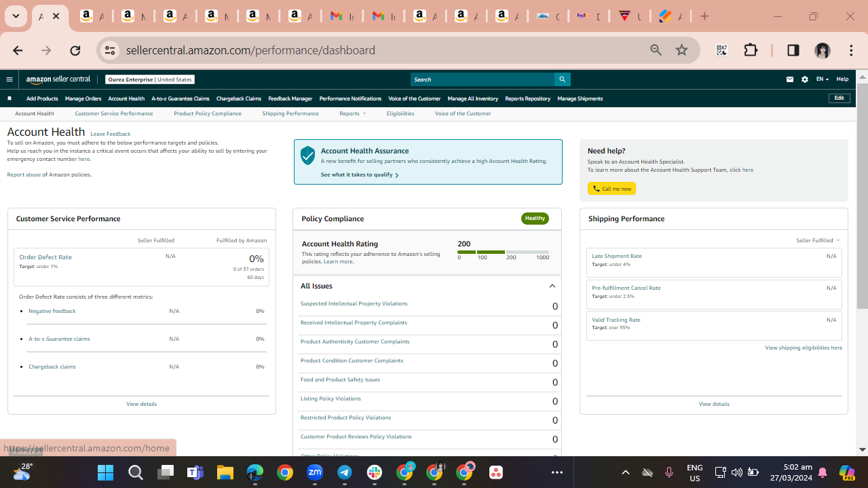868x488 pixels.
Task: Collapse the All Issues section
Action: pos(552,286)
